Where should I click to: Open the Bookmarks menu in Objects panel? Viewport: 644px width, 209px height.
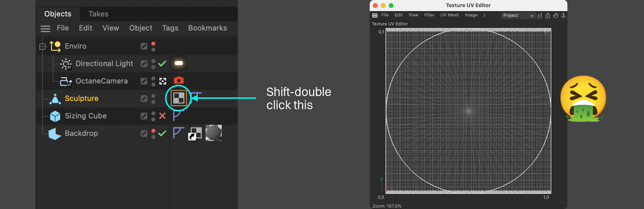(207, 28)
